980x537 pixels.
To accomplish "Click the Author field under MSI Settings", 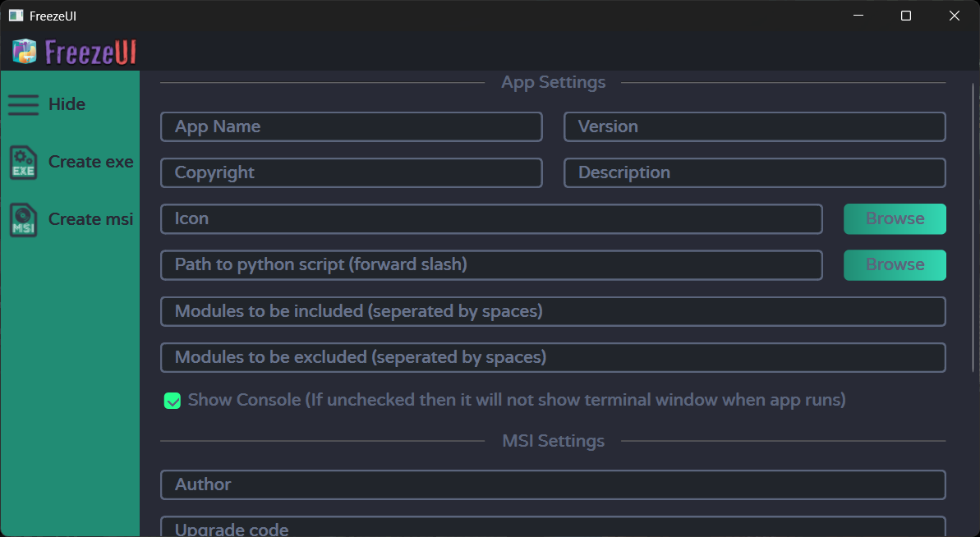I will 552,485.
